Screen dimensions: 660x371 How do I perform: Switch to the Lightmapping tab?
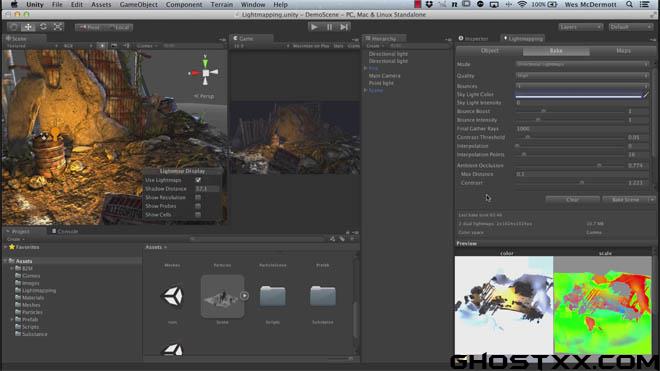523,38
